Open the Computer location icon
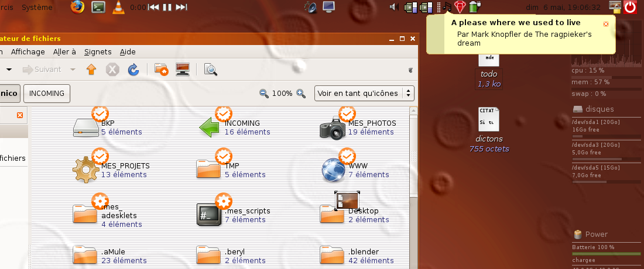The image size is (644, 269). pos(182,70)
